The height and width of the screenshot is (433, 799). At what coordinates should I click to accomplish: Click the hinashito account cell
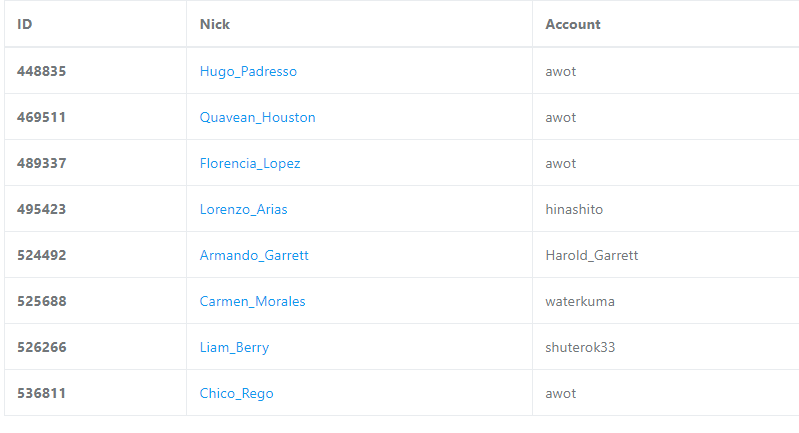[x=574, y=209]
